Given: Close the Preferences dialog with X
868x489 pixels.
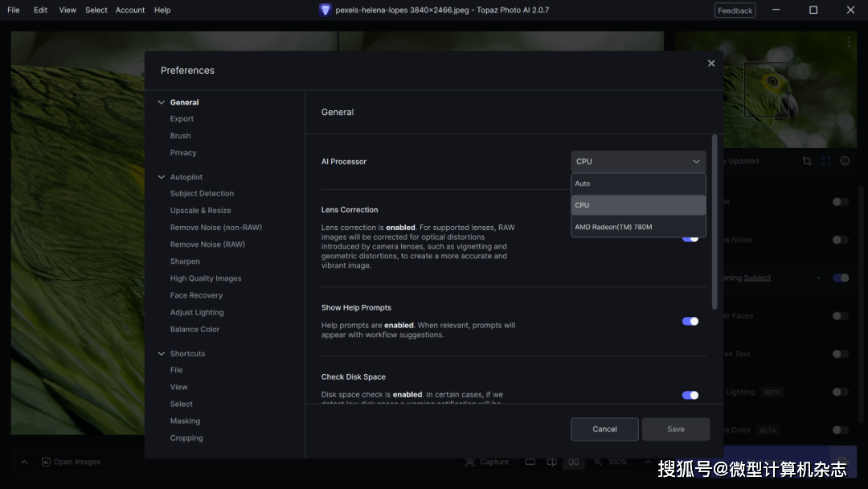Looking at the screenshot, I should [711, 64].
